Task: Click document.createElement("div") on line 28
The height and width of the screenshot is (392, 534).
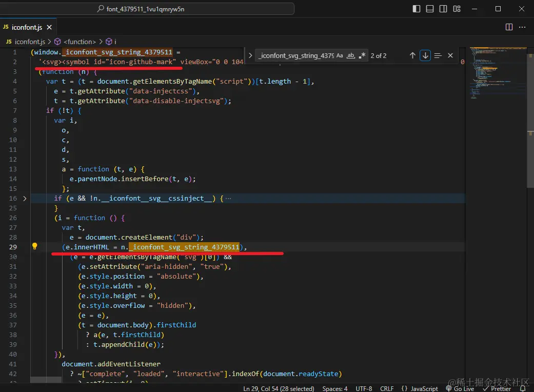Action: click(143, 238)
